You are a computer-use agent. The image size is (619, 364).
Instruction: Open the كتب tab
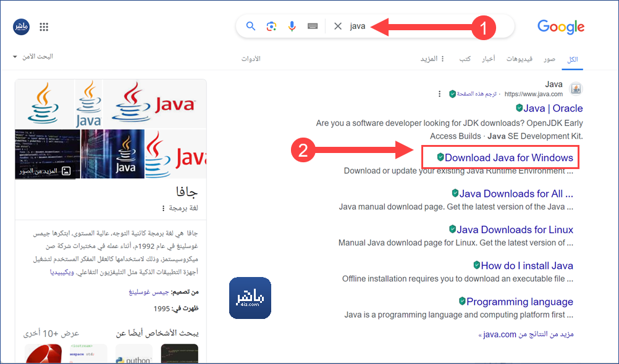[465, 59]
